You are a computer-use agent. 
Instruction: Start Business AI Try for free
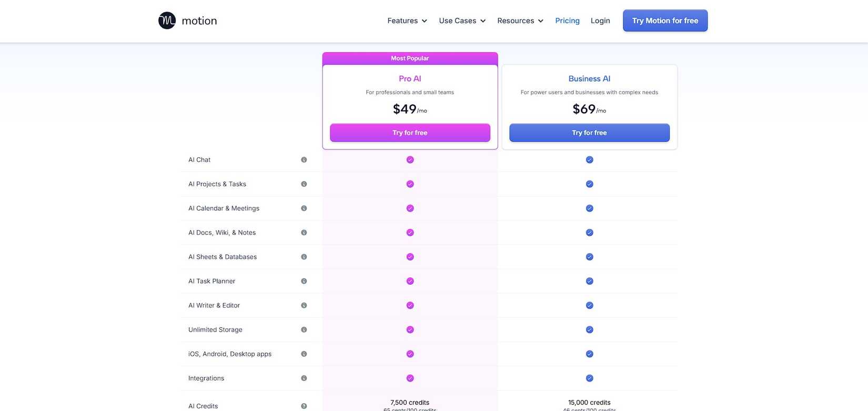coord(589,133)
